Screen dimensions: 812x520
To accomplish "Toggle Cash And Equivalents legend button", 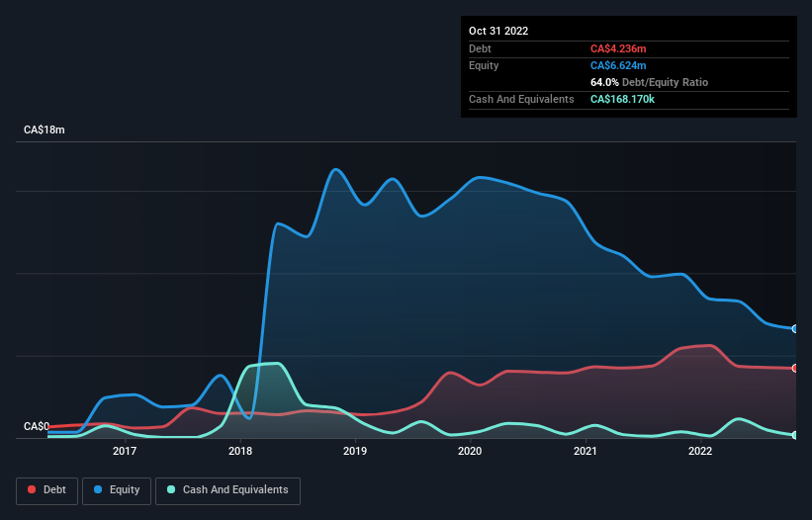I will [x=227, y=490].
